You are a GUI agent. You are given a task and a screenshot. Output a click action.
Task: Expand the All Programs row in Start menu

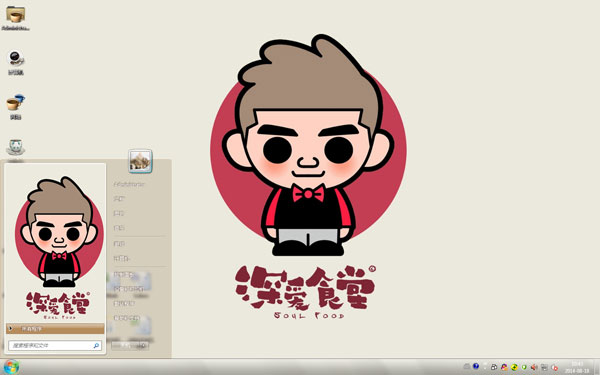coord(55,328)
